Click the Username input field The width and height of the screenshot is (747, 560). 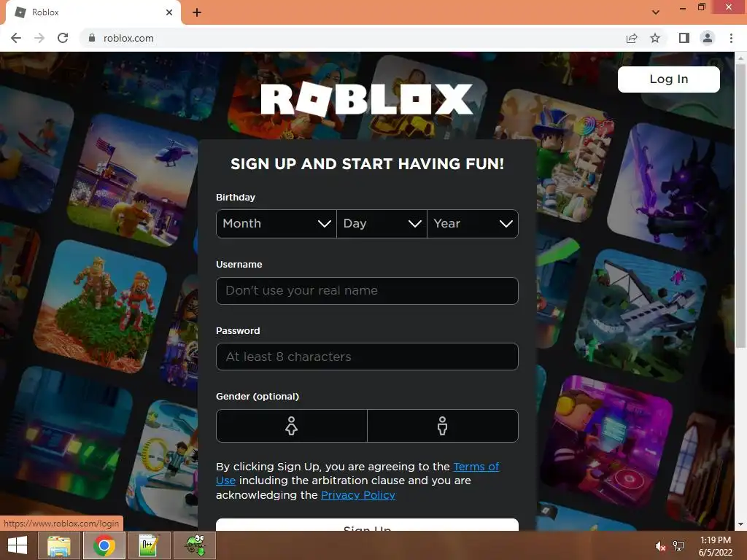(367, 290)
